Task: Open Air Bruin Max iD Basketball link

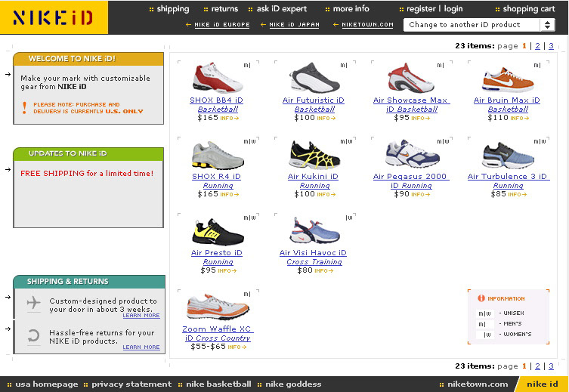Action: [507, 104]
